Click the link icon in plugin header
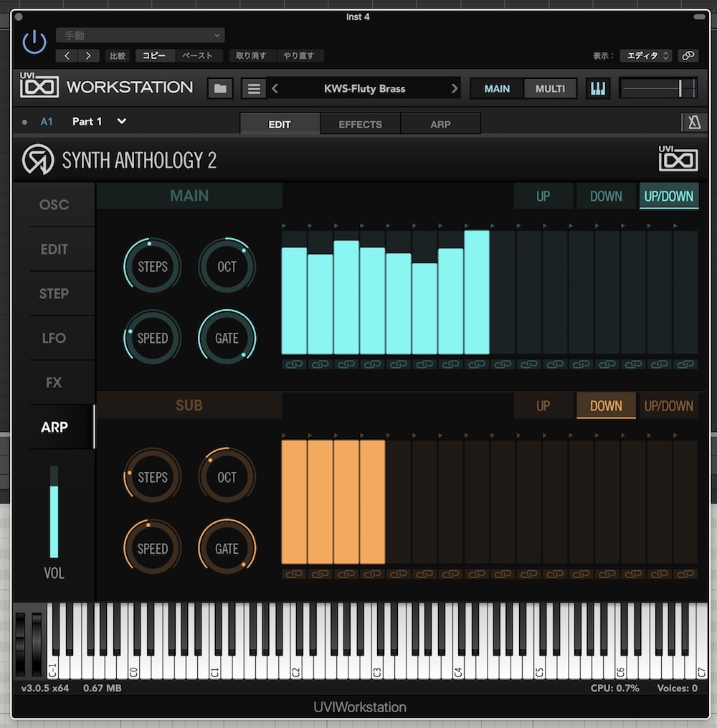This screenshot has height=728, width=717. (688, 55)
